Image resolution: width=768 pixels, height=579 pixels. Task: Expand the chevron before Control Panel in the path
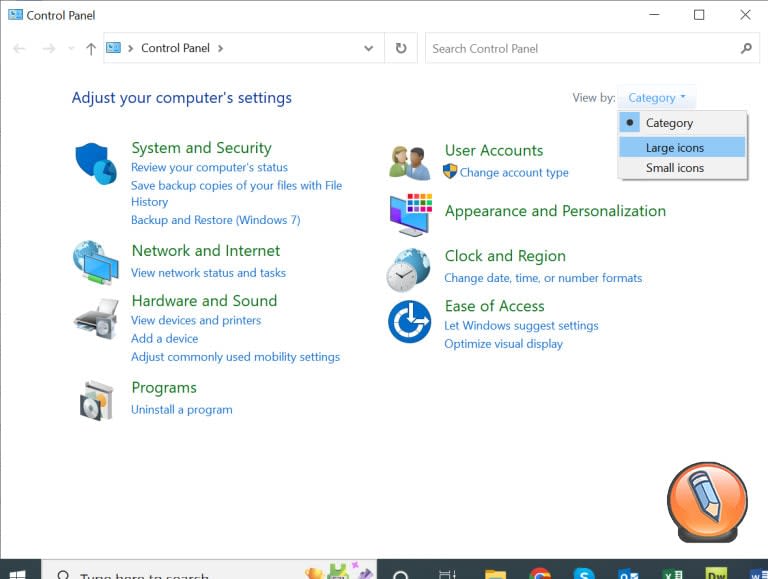coord(130,48)
